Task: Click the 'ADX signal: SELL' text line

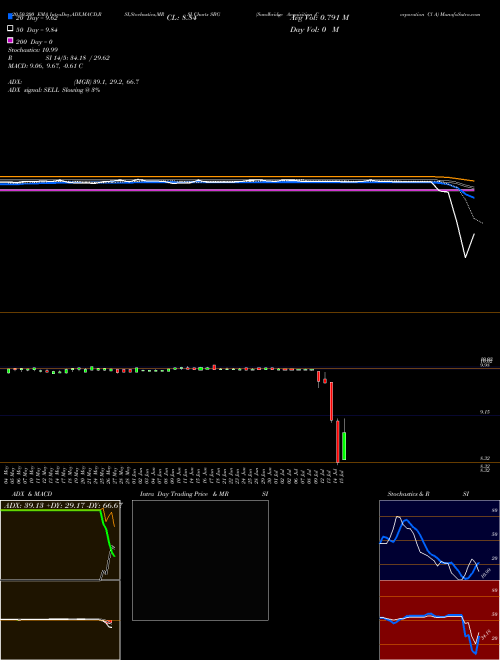Action: [54, 90]
